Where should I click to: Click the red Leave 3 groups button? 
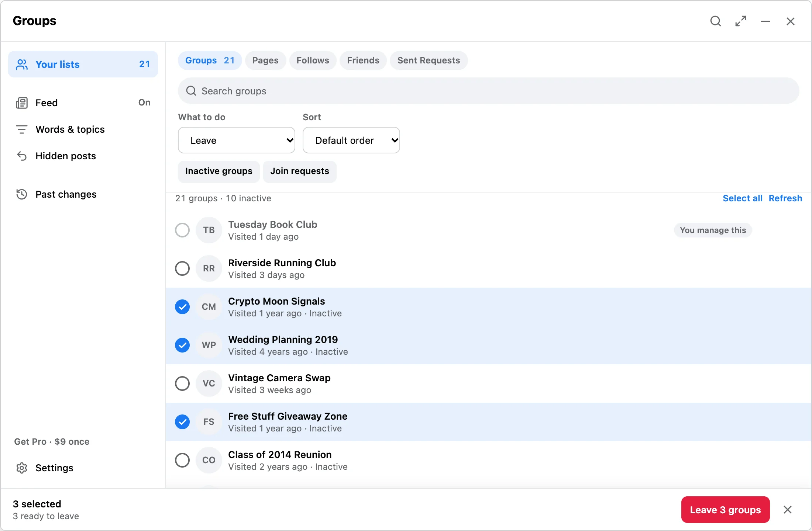[x=725, y=510]
